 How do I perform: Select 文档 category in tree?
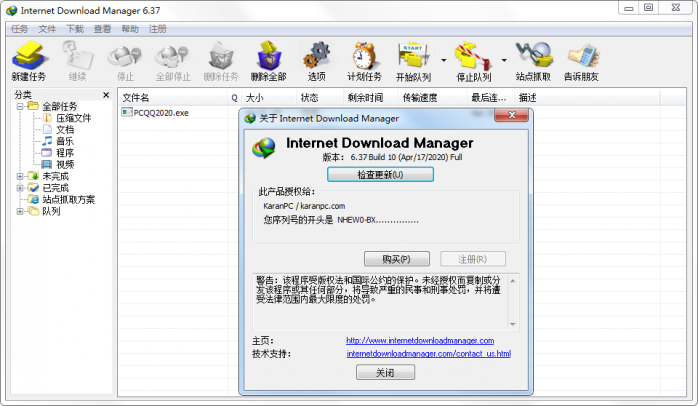[65, 130]
